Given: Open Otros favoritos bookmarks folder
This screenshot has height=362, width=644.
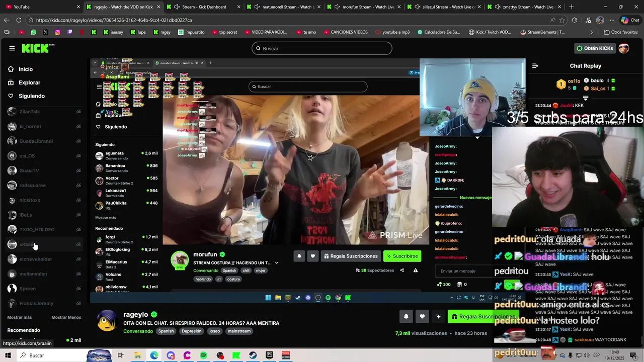Looking at the screenshot, I should (x=621, y=32).
